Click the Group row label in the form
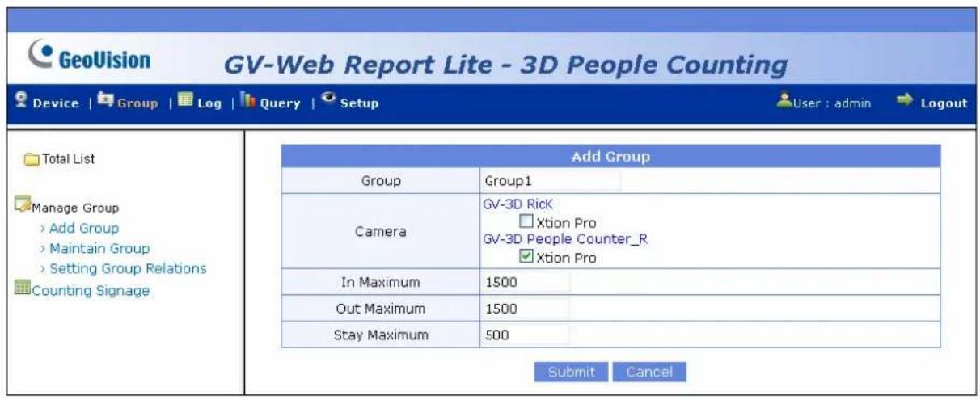This screenshot has width=980, height=400. click(x=381, y=182)
